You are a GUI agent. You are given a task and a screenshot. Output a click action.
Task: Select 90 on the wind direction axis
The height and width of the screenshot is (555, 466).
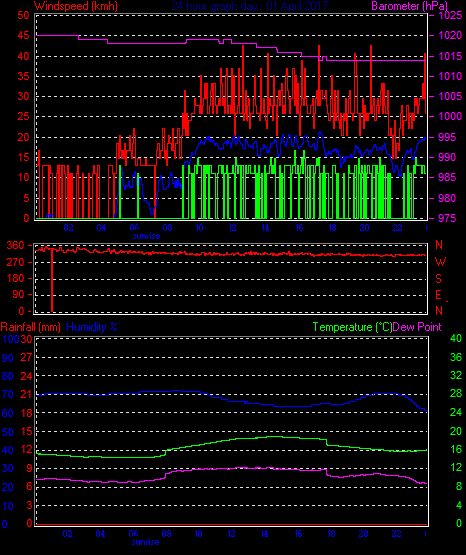click(x=18, y=294)
